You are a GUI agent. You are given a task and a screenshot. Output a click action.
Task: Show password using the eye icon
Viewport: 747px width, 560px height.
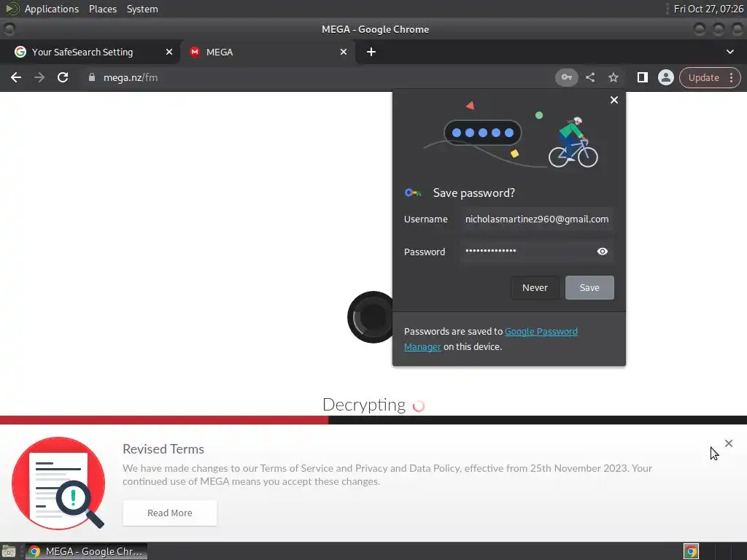(602, 252)
